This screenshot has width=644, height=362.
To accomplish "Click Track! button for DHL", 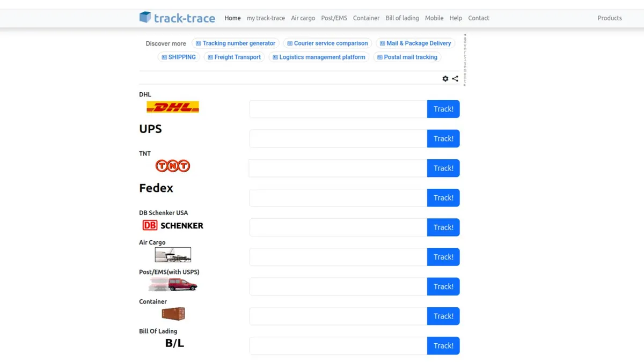I will 443,109.
